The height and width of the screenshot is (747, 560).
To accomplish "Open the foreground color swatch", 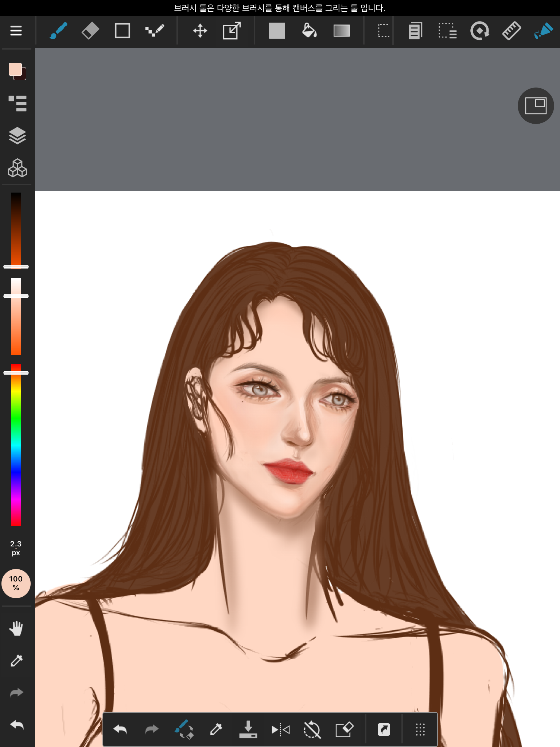I will point(15,69).
